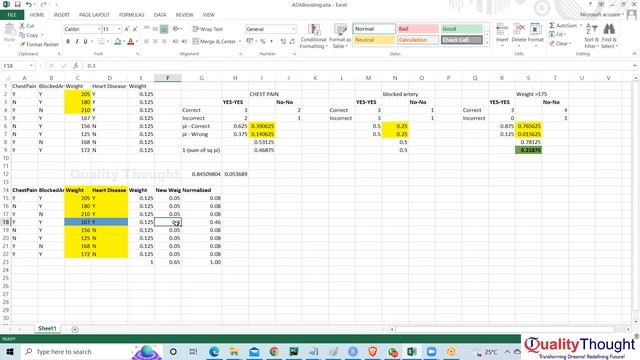Click the fill color bucket icon
This screenshot has width=640, height=360.
coord(118,41)
